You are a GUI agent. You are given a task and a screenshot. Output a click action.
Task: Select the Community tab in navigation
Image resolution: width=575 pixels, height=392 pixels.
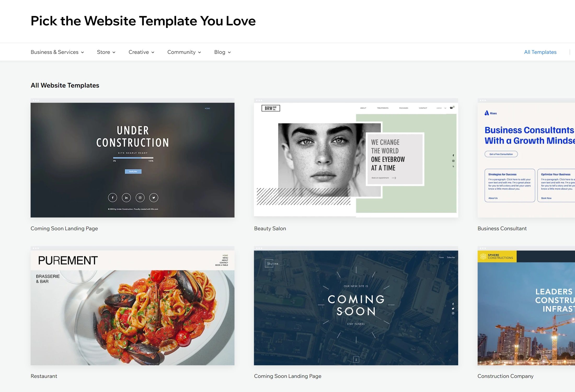click(x=181, y=52)
